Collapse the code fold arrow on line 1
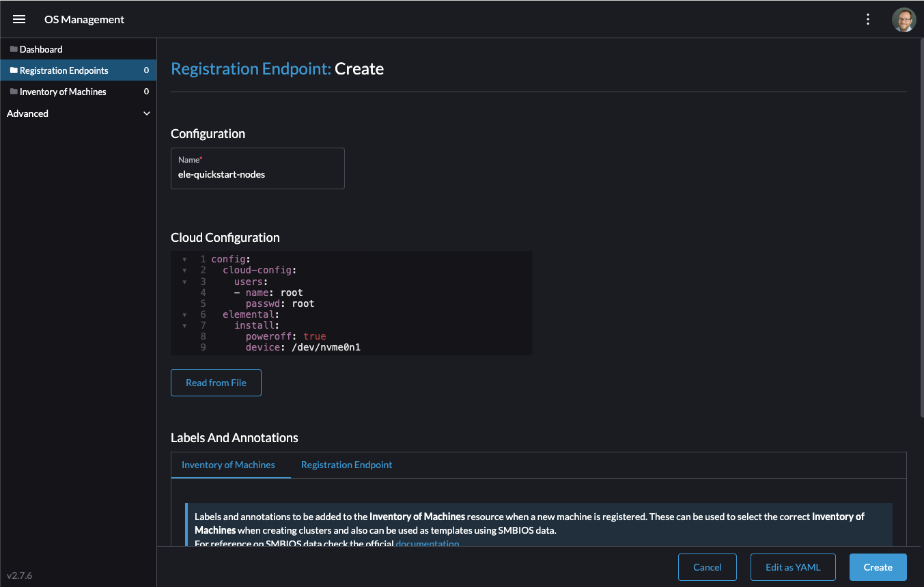Image resolution: width=924 pixels, height=587 pixels. coord(184,260)
